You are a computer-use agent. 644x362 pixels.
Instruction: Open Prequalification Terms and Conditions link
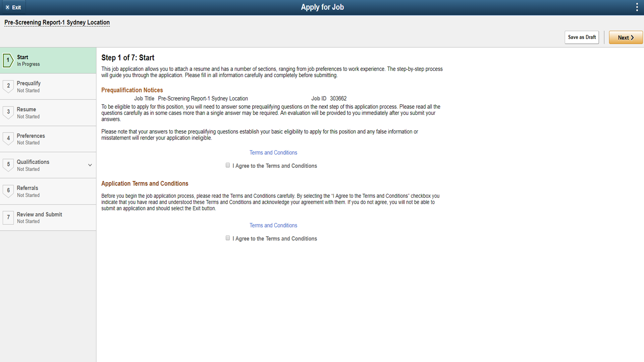point(273,153)
